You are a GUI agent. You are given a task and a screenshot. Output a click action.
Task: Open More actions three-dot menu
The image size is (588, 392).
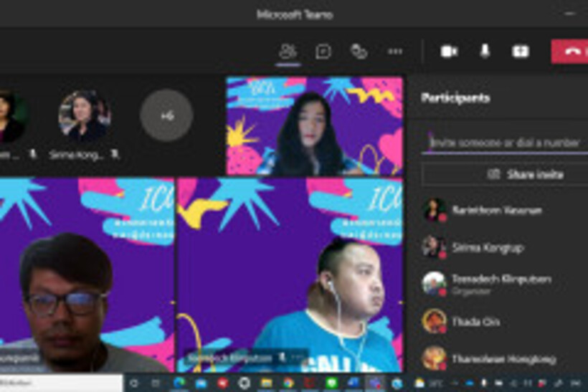tap(395, 52)
